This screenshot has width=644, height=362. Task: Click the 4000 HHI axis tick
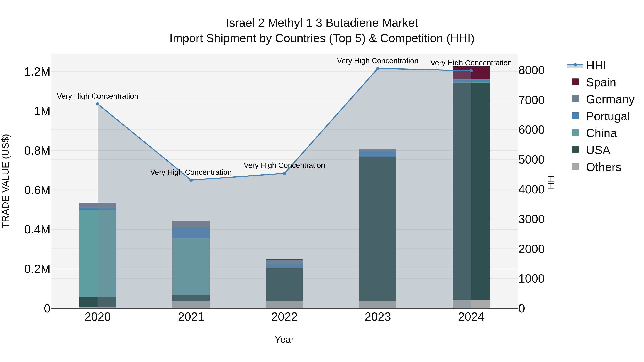coord(531,190)
